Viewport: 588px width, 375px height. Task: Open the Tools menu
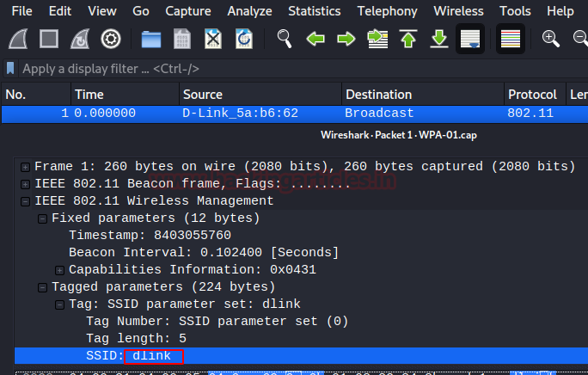[x=515, y=11]
